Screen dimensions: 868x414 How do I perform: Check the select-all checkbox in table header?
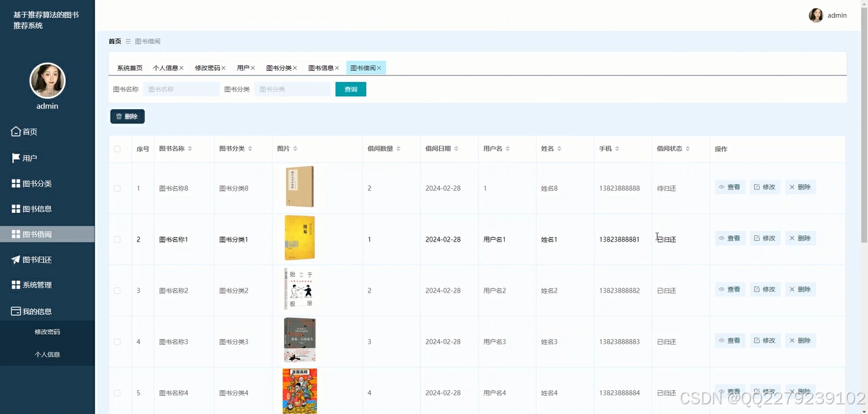pos(118,148)
